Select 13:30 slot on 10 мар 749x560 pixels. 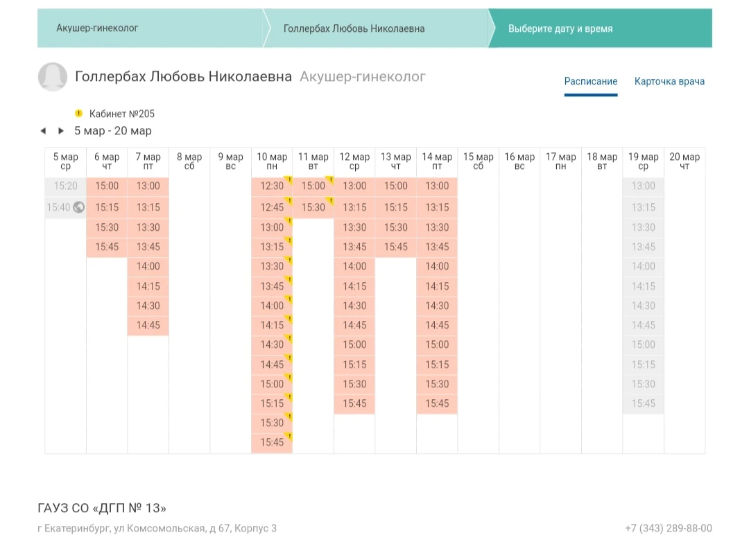pyautogui.click(x=272, y=266)
